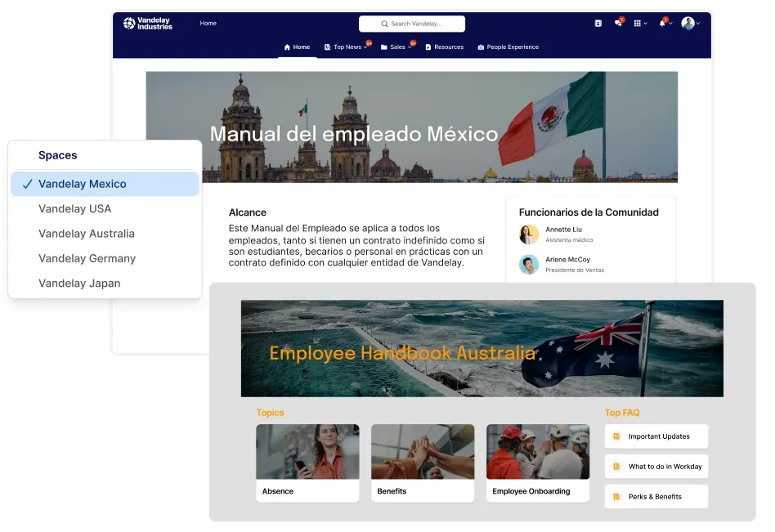This screenshot has width=775, height=532.
Task: Switch to the Home tab
Action: 296,47
